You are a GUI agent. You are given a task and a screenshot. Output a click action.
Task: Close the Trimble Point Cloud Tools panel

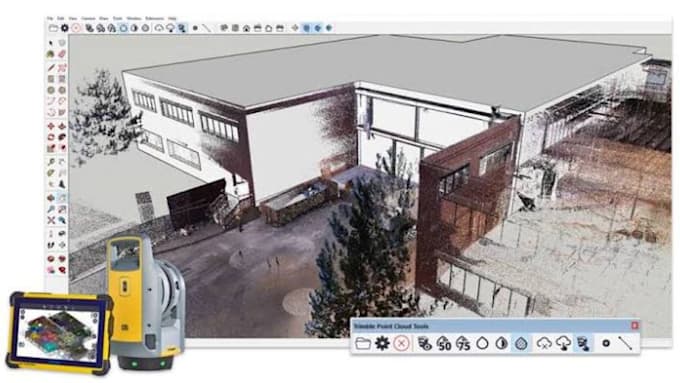(x=635, y=325)
